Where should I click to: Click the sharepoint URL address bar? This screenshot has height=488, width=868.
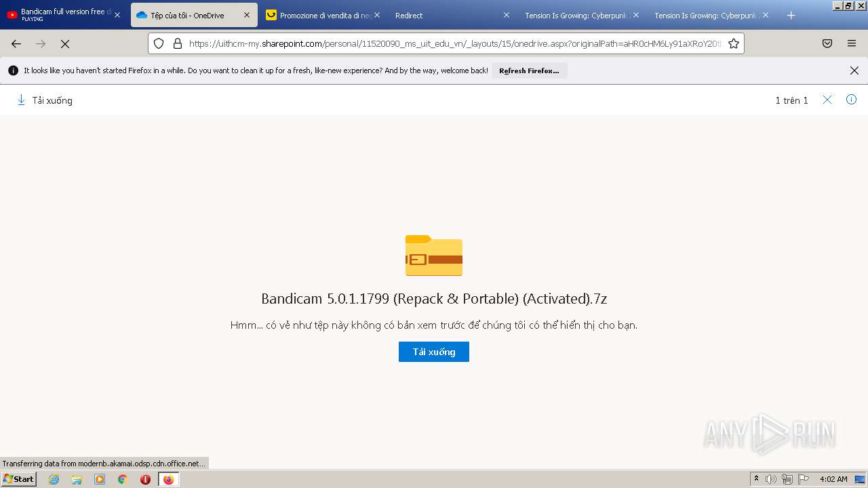point(455,43)
